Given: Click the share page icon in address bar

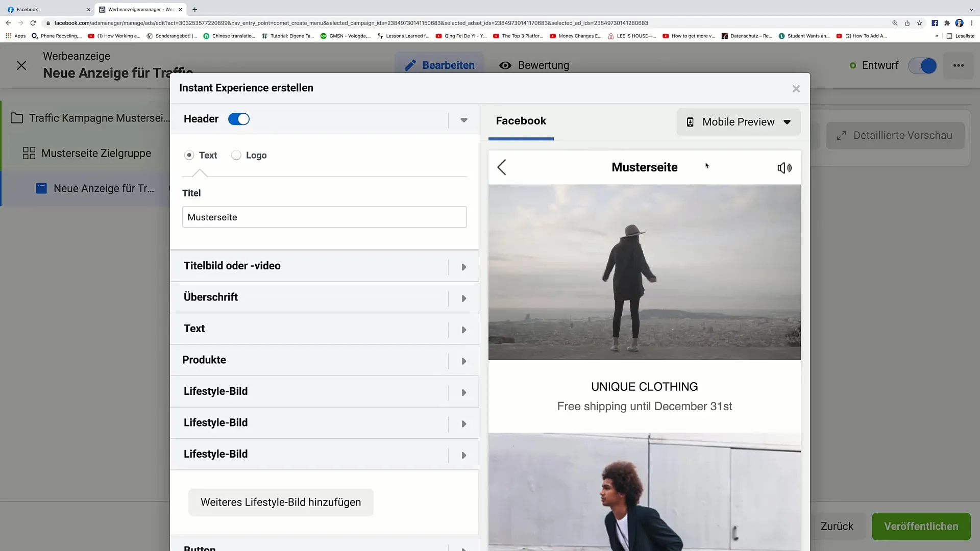Looking at the screenshot, I should 907,23.
